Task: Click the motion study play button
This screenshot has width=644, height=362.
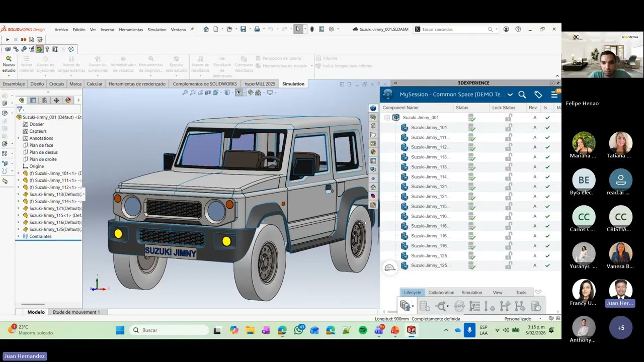Action: tap(7, 40)
